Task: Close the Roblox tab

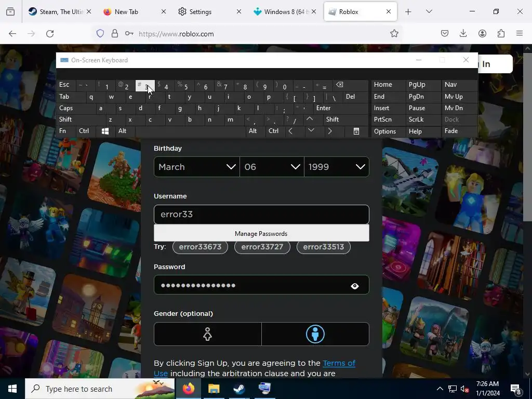Action: (x=389, y=11)
